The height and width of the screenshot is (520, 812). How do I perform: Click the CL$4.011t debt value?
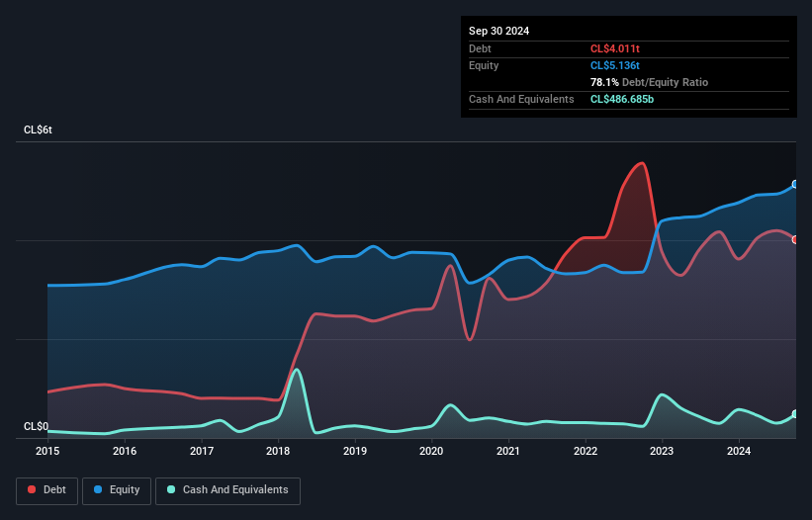point(615,48)
